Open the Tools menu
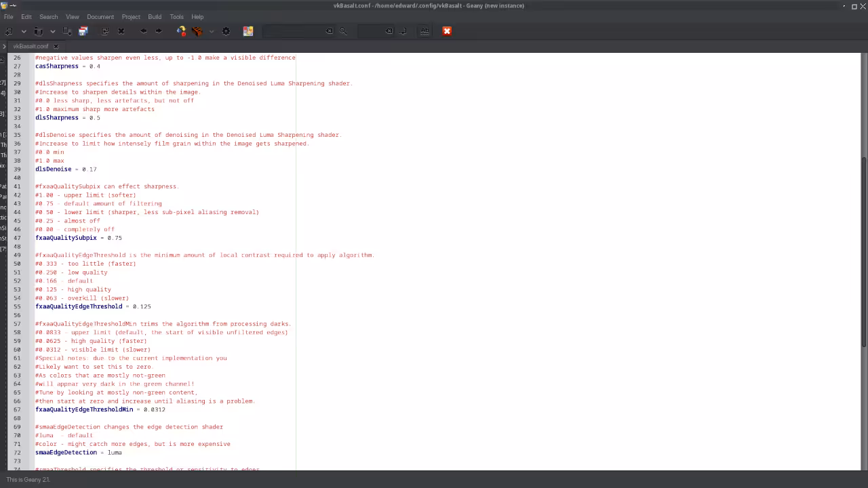This screenshot has height=488, width=868. click(176, 17)
